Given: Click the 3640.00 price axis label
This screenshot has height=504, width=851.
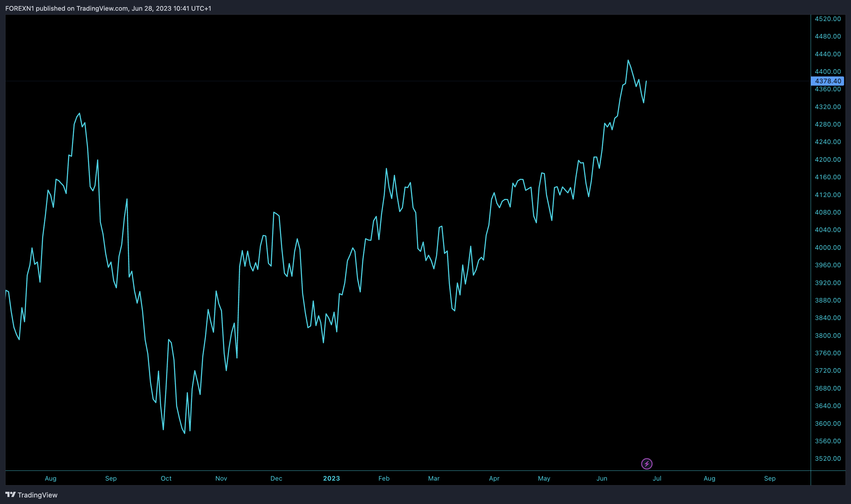Looking at the screenshot, I should (828, 406).
